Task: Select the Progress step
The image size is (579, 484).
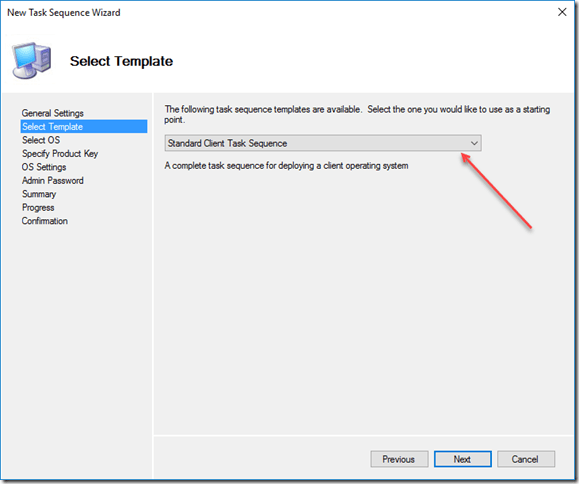Action: click(x=38, y=207)
